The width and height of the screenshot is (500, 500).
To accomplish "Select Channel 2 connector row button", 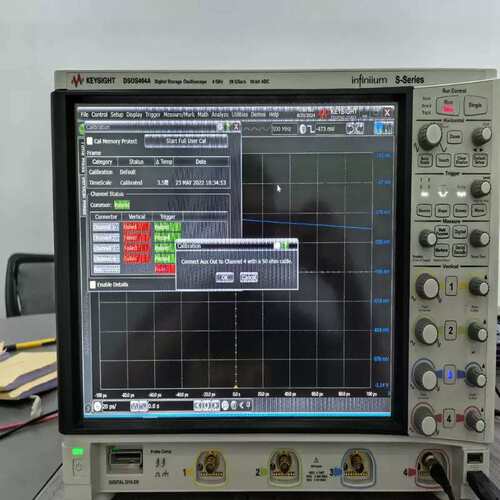I will 106,238.
